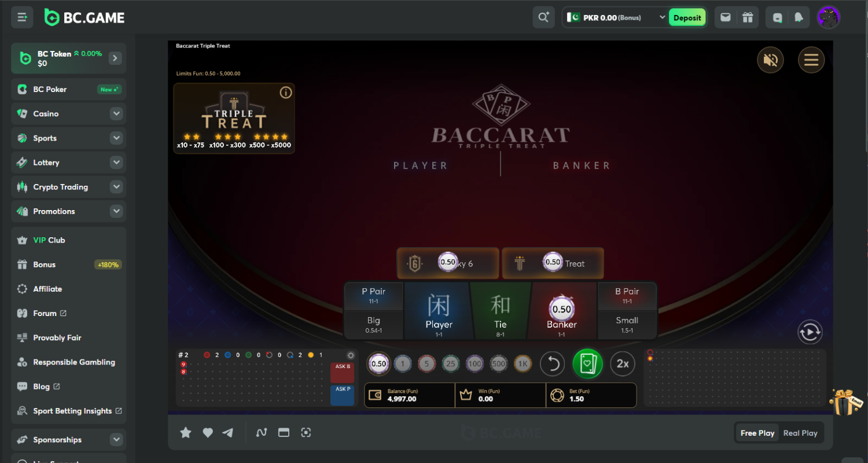Select the 0.50 chip in the chip tray
Screen dimensions: 868x463
click(x=378, y=364)
